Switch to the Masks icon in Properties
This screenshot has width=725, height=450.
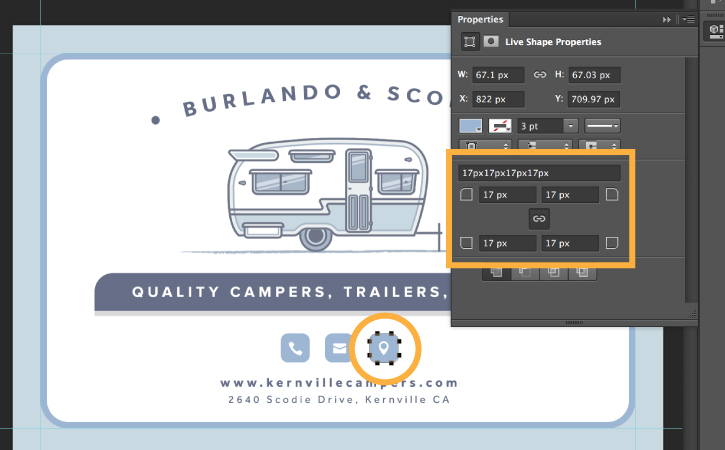491,42
